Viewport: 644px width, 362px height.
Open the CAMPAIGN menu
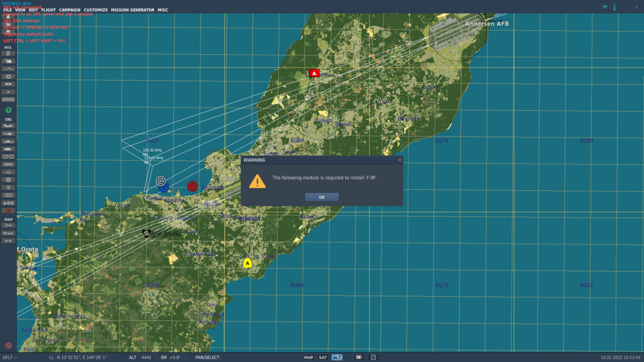coord(70,10)
